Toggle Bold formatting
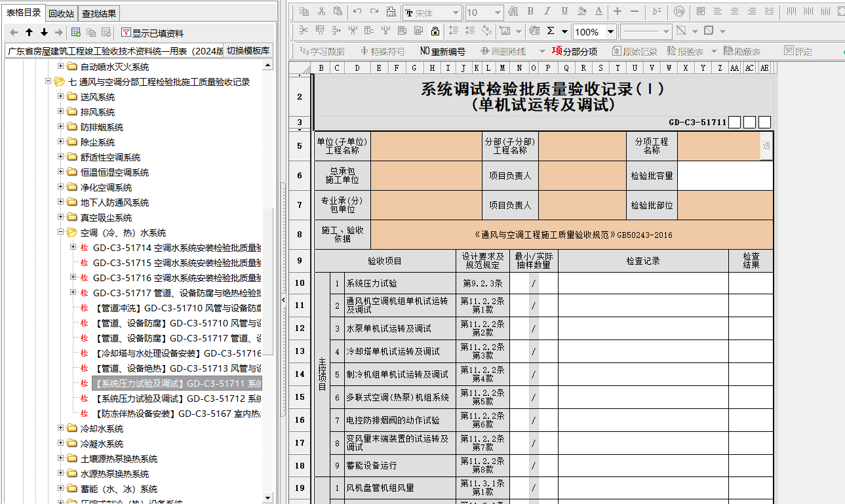Viewport: 845px width, 504px height. coord(530,12)
